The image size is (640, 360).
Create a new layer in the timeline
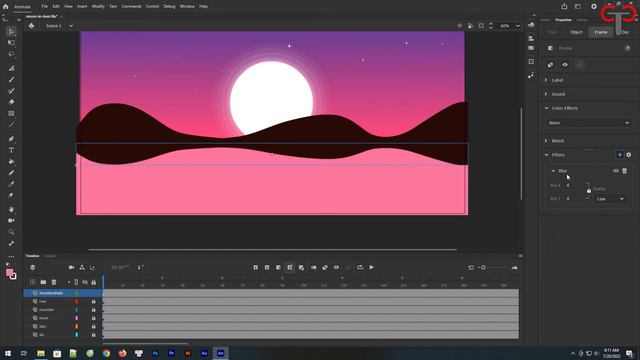tap(33, 282)
